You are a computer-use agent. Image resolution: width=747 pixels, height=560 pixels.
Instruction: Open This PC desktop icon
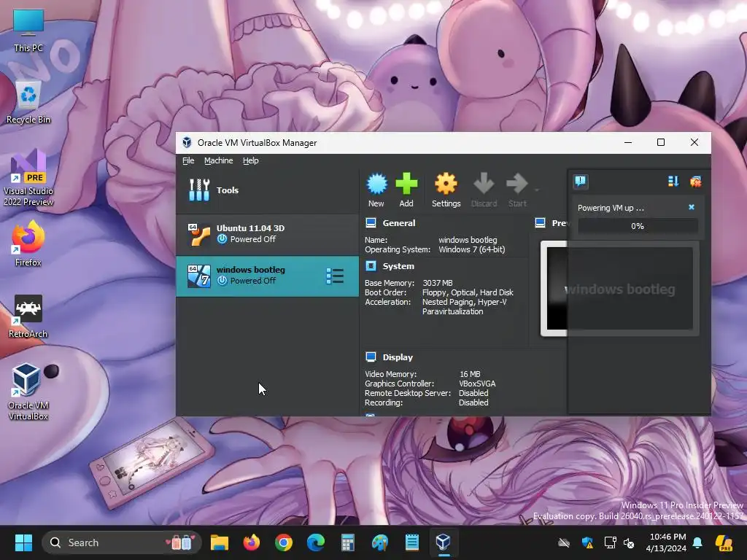point(28,31)
